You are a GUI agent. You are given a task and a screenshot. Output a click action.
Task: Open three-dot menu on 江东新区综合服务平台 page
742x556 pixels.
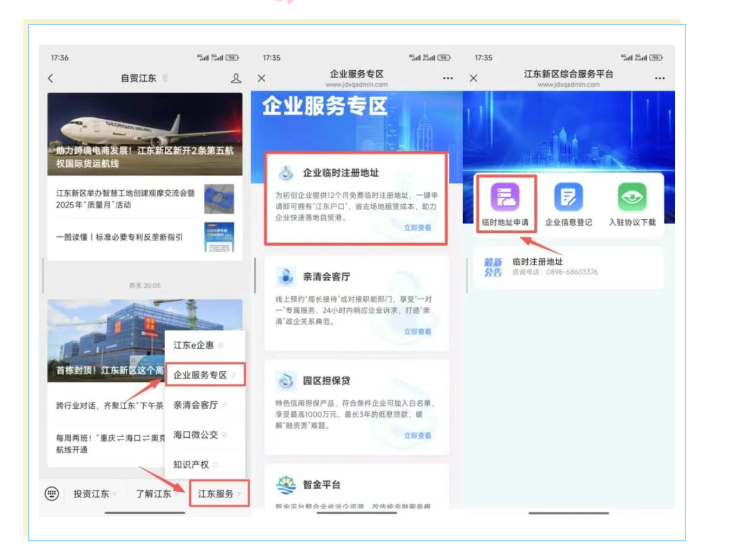point(660,78)
